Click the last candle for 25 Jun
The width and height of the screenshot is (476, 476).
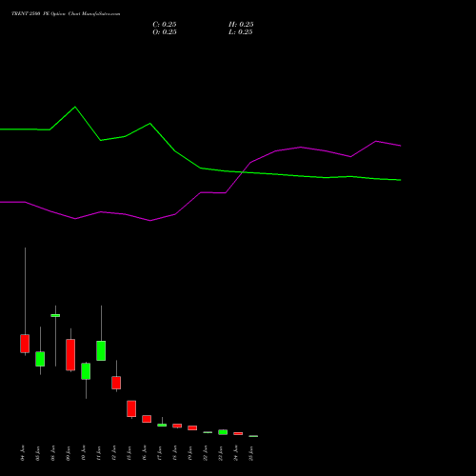pyautogui.click(x=253, y=436)
